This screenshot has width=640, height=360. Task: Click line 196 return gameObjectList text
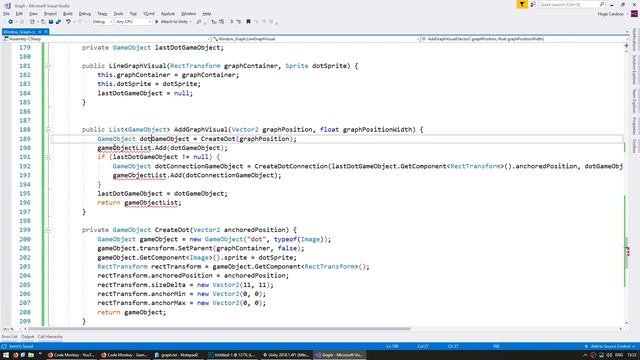(139, 202)
